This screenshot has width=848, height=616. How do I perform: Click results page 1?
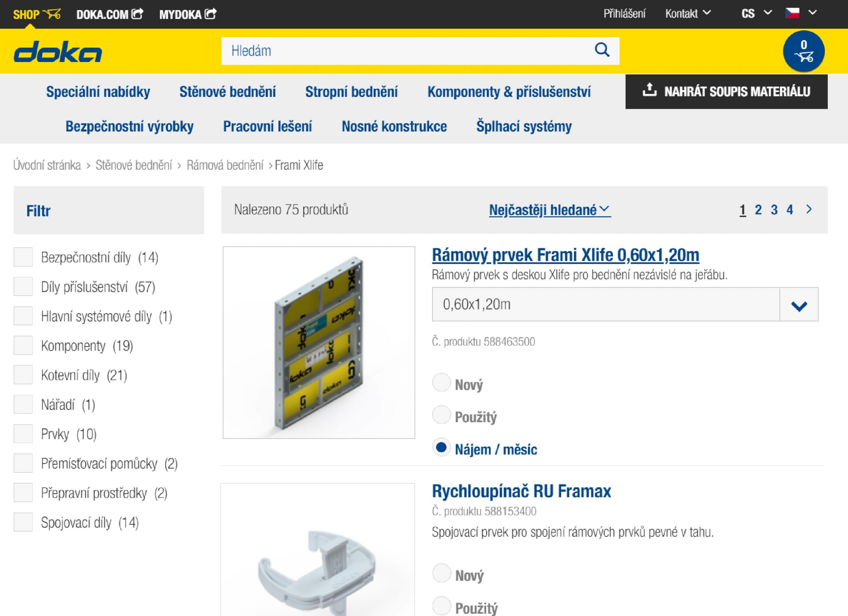(x=743, y=209)
